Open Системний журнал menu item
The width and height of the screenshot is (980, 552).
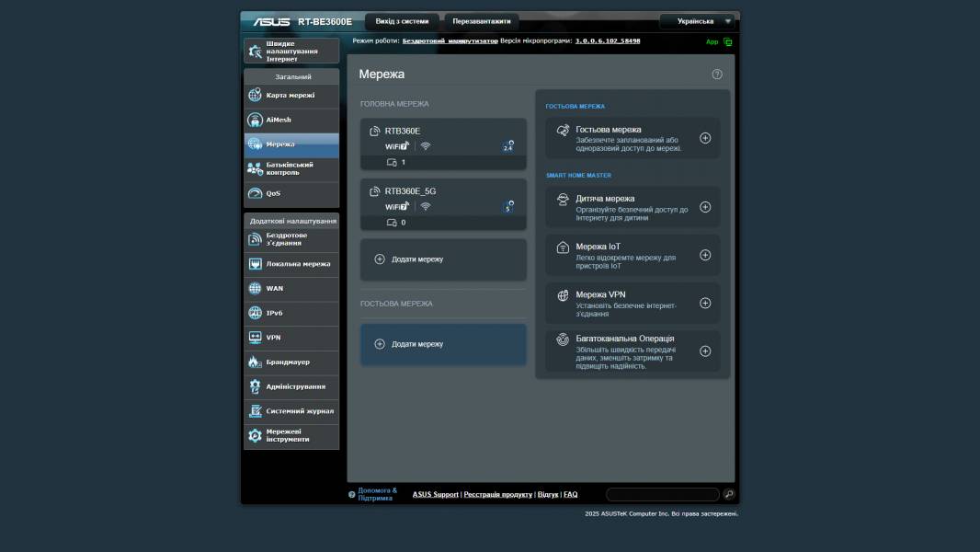coord(291,410)
